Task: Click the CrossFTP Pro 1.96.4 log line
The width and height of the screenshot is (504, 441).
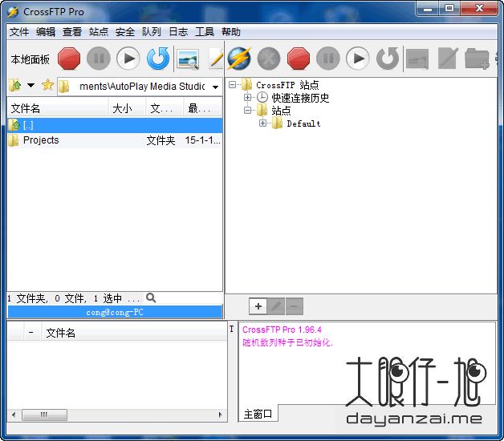Action: tap(282, 330)
